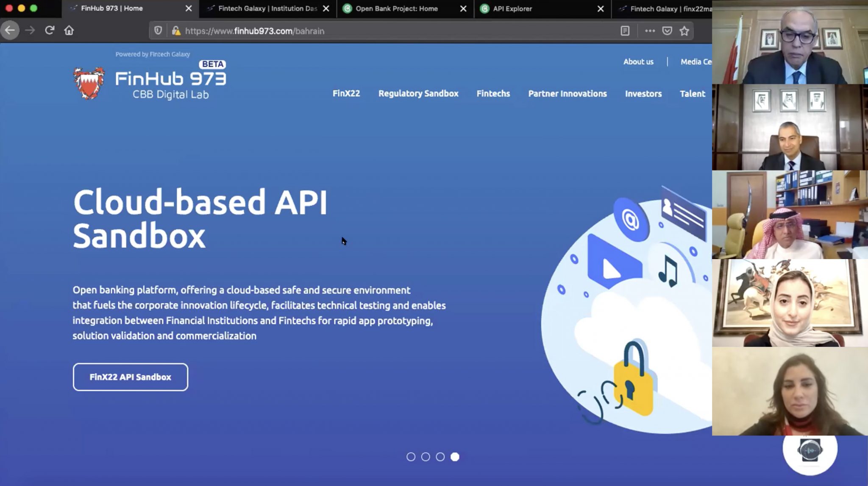Viewport: 868px width, 486px height.
Task: Click the browser back arrow button
Action: click(x=10, y=31)
